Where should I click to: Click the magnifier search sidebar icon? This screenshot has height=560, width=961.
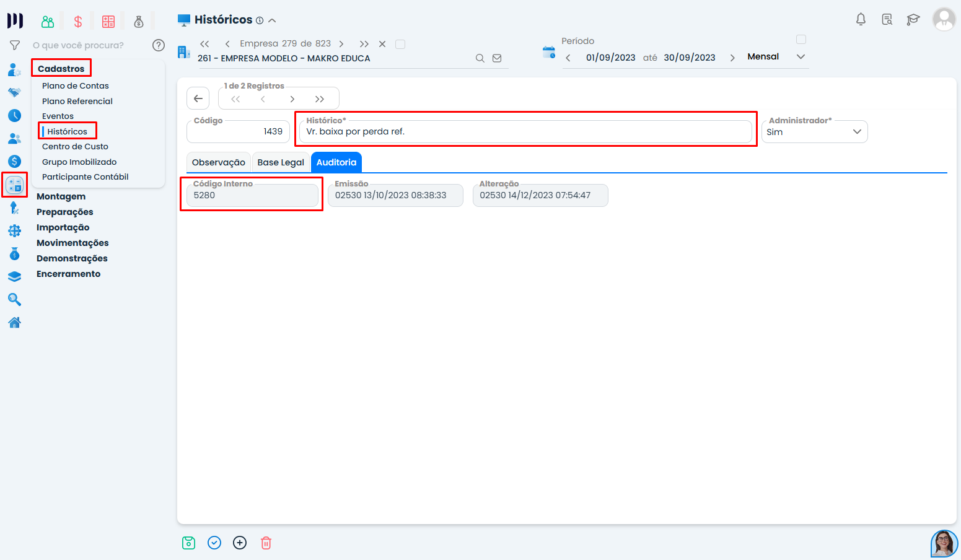coord(14,300)
